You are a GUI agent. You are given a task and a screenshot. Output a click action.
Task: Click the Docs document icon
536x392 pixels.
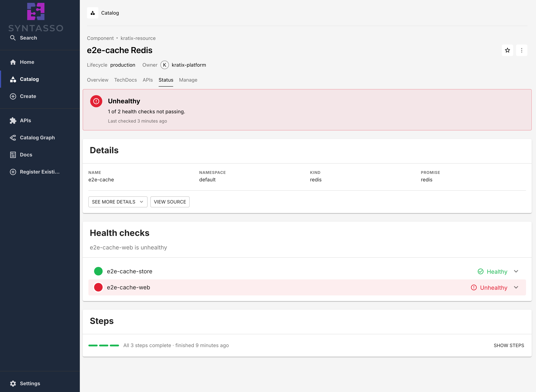point(13,155)
